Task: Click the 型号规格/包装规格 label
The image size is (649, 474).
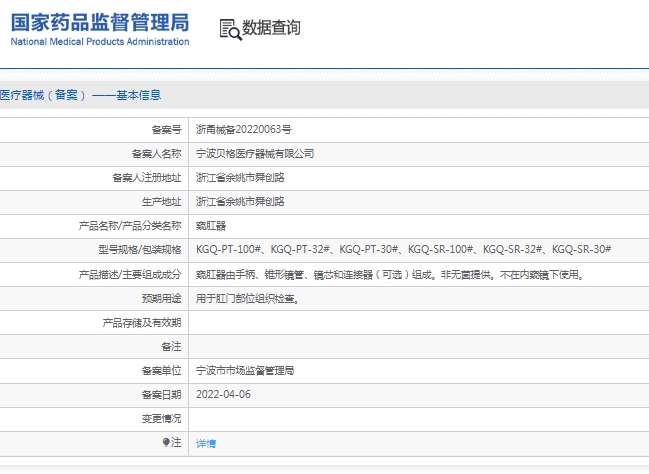Action: click(140, 250)
